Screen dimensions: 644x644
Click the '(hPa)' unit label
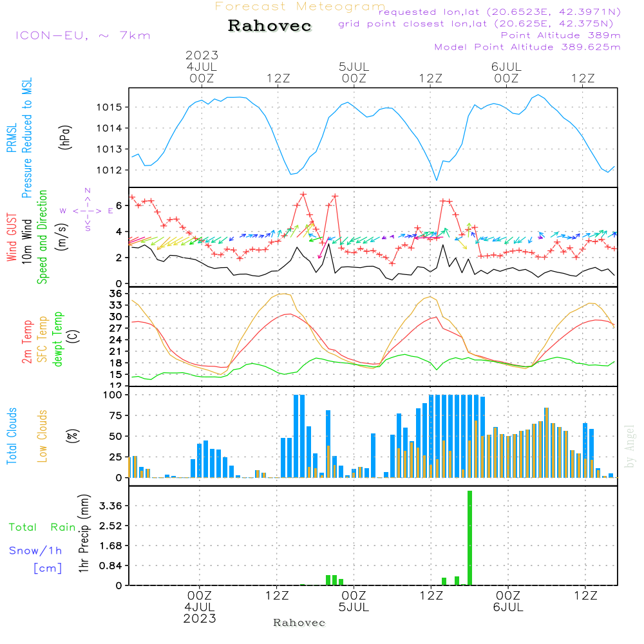(x=65, y=137)
